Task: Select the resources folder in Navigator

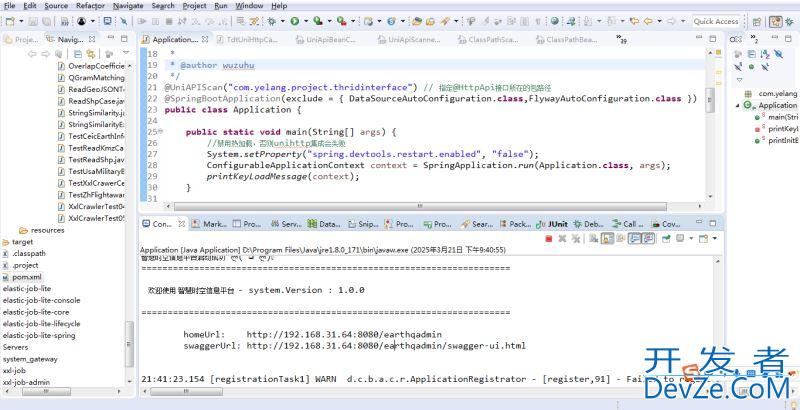Action: click(42, 230)
